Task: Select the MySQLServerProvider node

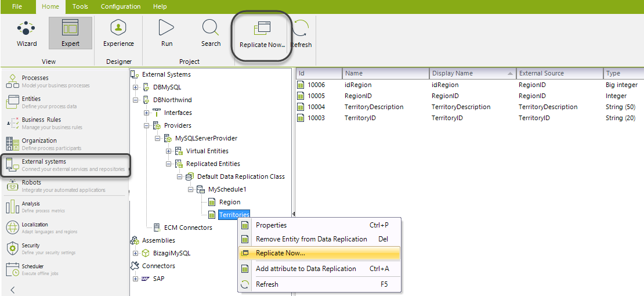Action: pos(206,138)
